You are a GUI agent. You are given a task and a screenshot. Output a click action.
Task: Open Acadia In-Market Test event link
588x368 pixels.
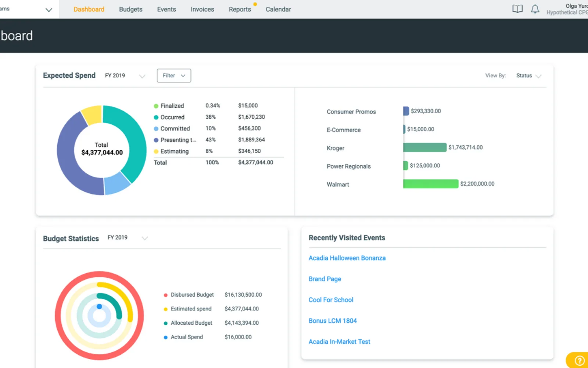339,342
